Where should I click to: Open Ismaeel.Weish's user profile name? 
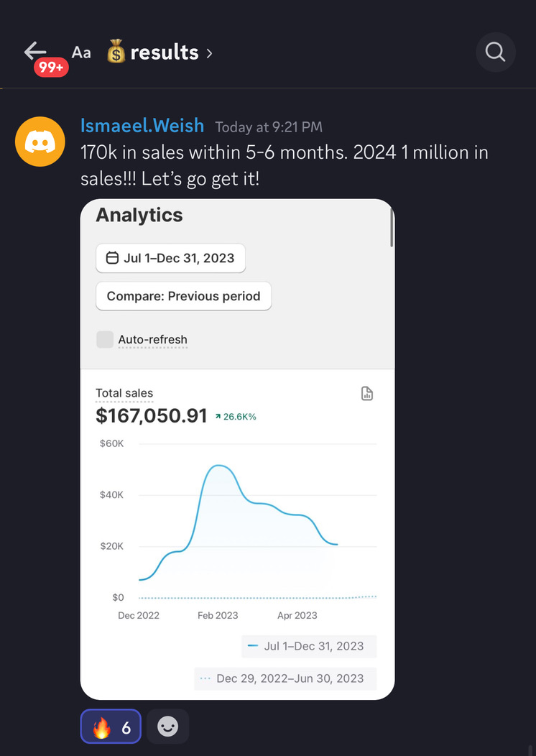[x=143, y=126]
